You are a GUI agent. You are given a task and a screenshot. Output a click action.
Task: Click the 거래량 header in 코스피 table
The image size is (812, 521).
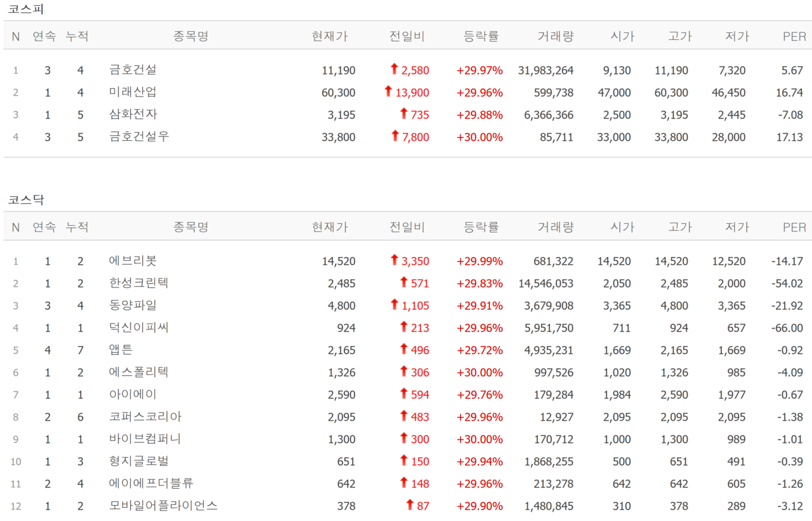pos(556,36)
